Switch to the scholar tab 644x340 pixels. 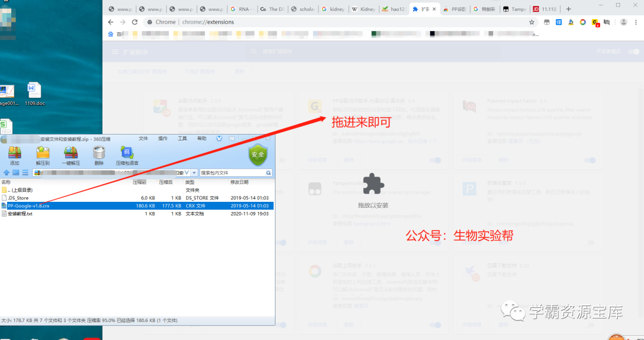point(303,9)
